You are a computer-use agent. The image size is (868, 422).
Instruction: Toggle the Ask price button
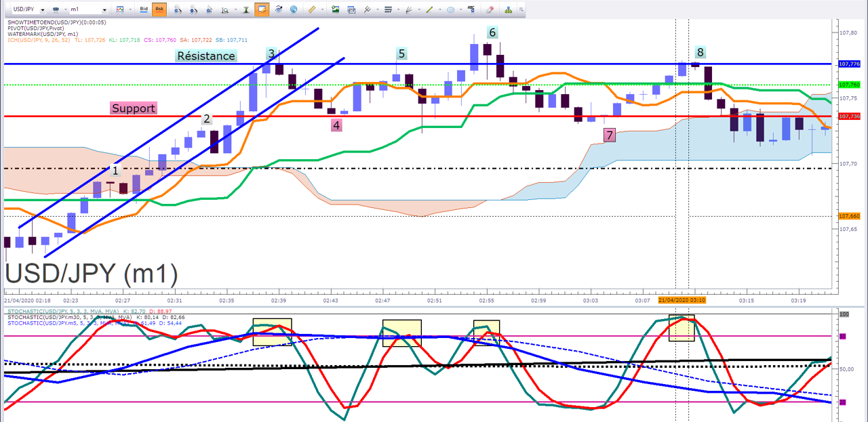159,9
